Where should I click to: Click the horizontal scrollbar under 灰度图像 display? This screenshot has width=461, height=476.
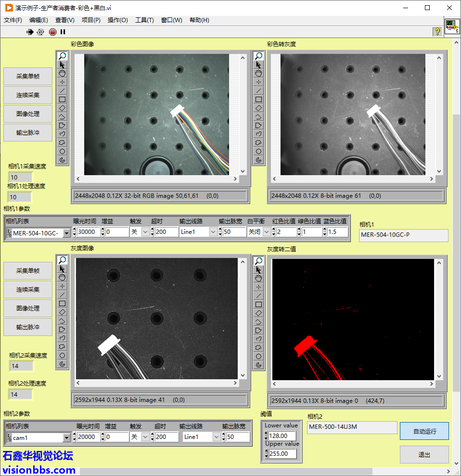coord(157,383)
